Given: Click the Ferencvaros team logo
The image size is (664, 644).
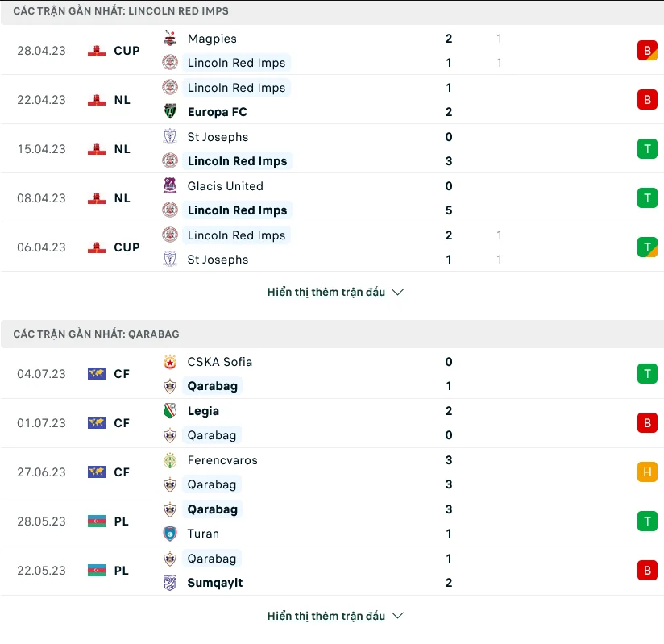Looking at the screenshot, I should pyautogui.click(x=170, y=459).
